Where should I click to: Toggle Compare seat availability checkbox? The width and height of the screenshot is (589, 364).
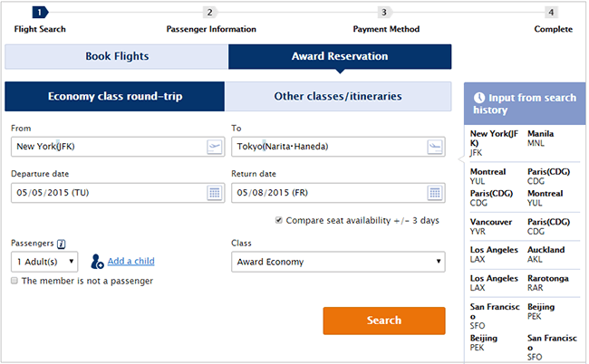click(279, 220)
